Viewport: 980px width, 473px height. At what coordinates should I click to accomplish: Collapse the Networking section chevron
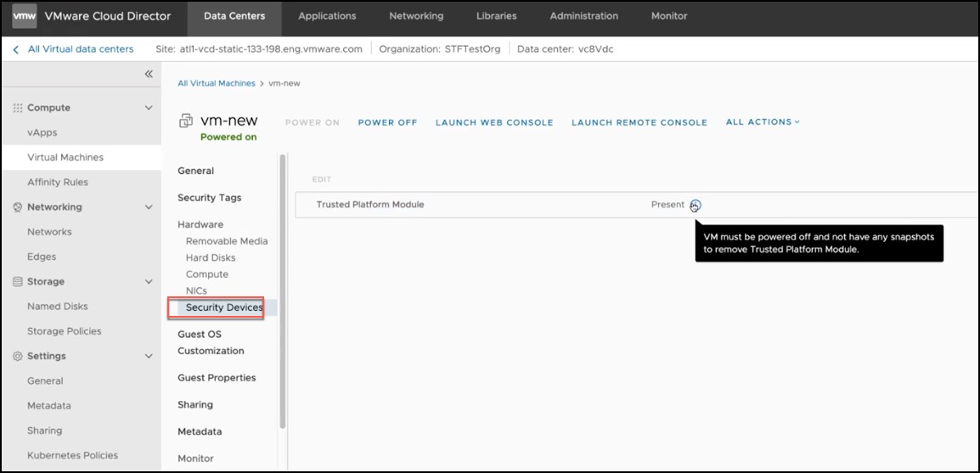pyautogui.click(x=149, y=207)
